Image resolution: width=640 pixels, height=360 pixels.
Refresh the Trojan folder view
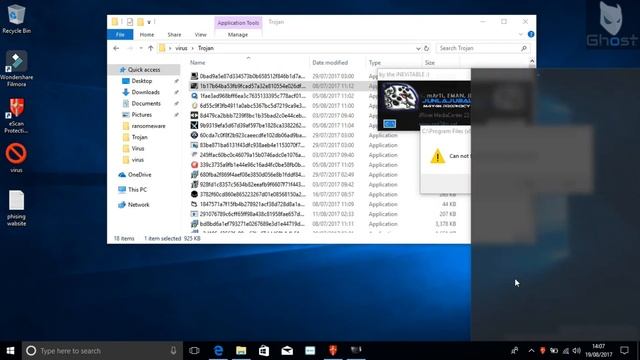click(427, 48)
